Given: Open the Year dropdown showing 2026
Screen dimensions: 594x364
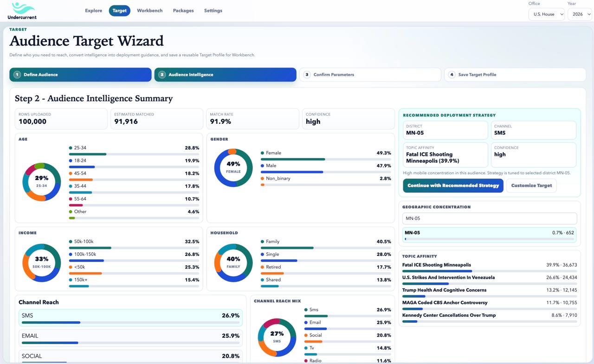Looking at the screenshot, I should coord(579,14).
